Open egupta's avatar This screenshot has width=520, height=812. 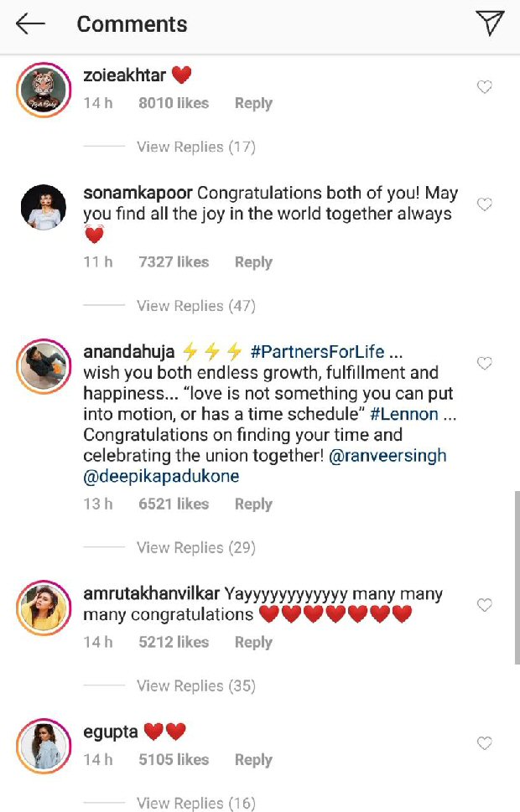coord(43,744)
